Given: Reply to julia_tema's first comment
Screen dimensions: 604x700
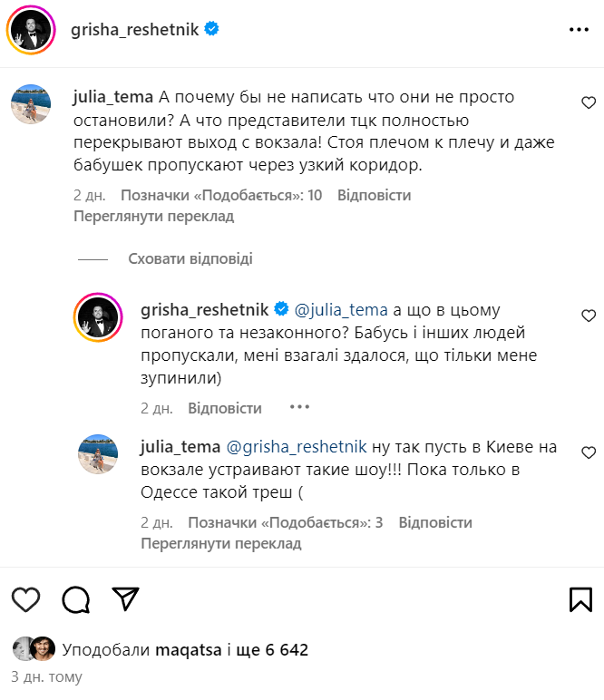Looking at the screenshot, I should tap(374, 195).
